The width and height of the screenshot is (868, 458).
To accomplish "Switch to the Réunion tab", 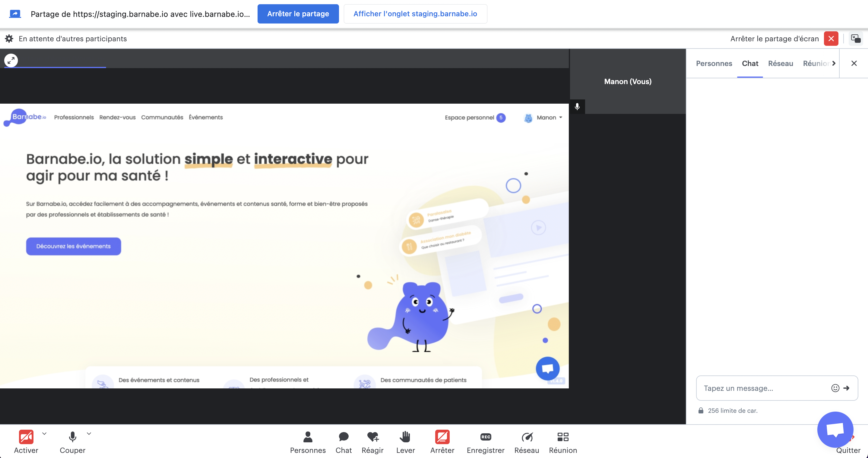I will point(816,64).
